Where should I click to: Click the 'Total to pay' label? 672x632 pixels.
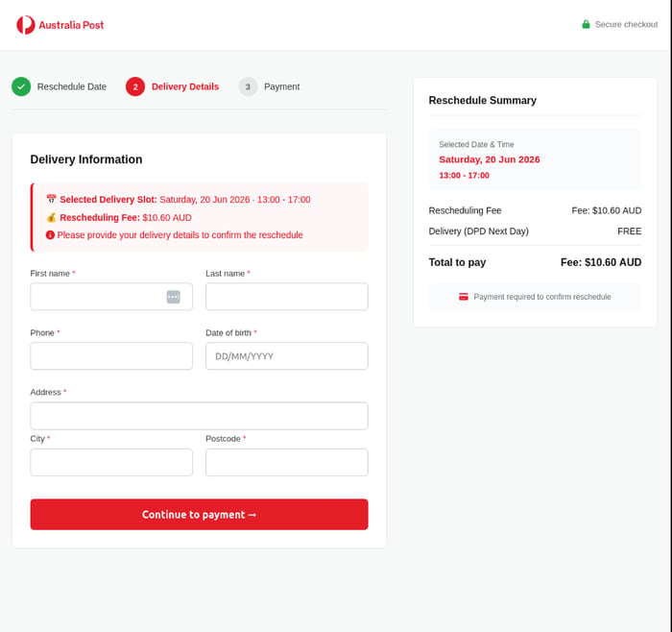coord(457,262)
